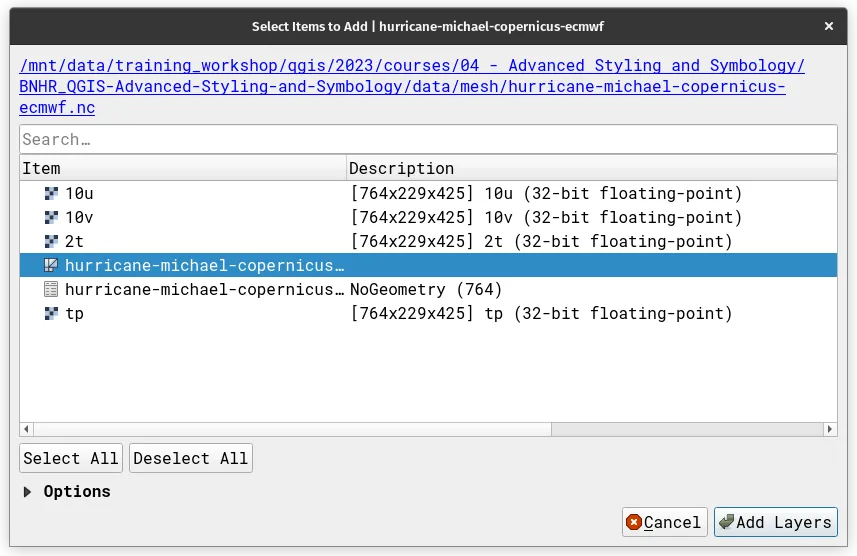Click the table icon of NoGeometry row
857x556 pixels.
51,289
